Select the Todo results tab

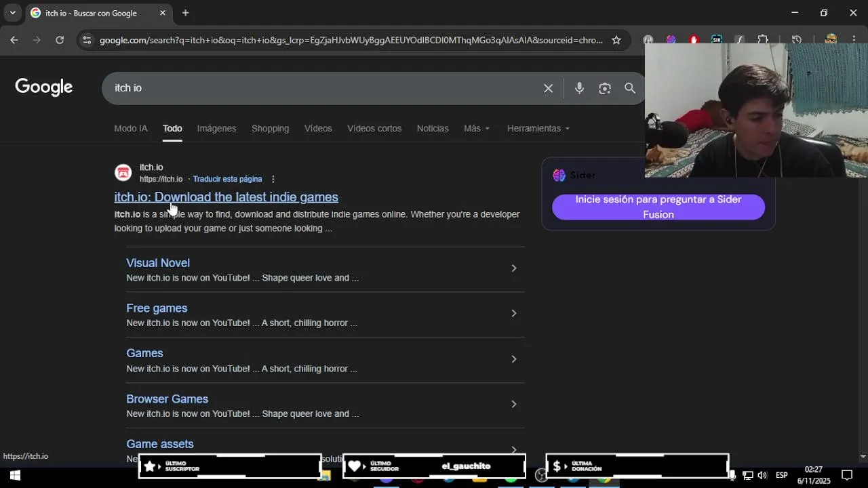[x=172, y=128]
